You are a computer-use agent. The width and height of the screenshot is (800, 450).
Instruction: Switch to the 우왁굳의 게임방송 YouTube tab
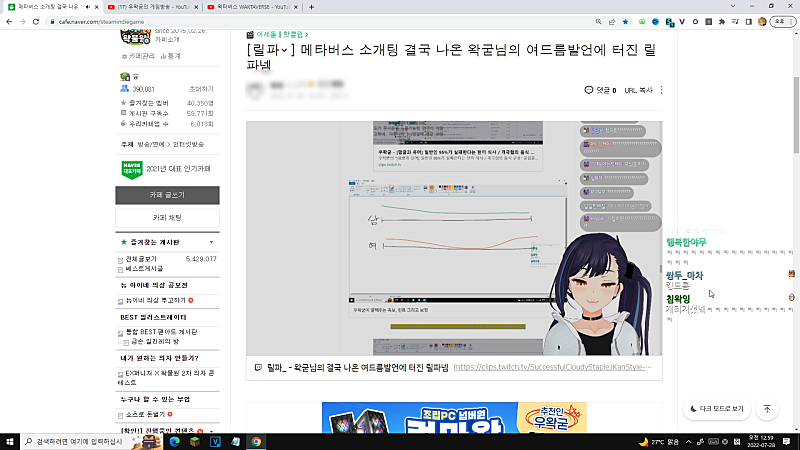point(152,7)
